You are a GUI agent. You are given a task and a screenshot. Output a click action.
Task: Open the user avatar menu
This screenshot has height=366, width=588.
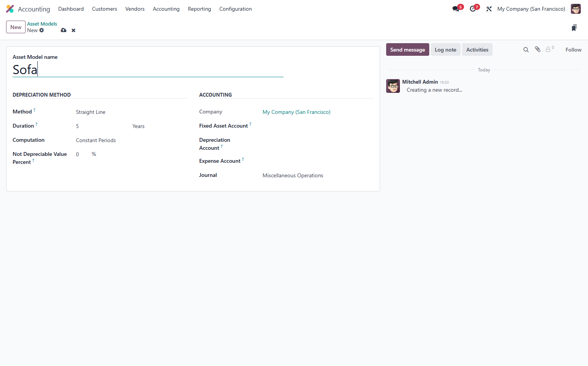click(575, 9)
